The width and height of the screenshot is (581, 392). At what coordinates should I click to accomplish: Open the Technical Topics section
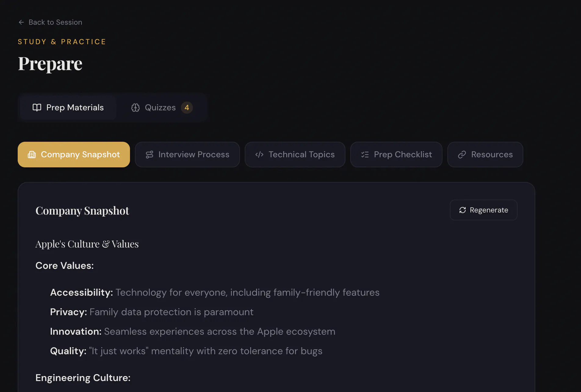pos(295,155)
